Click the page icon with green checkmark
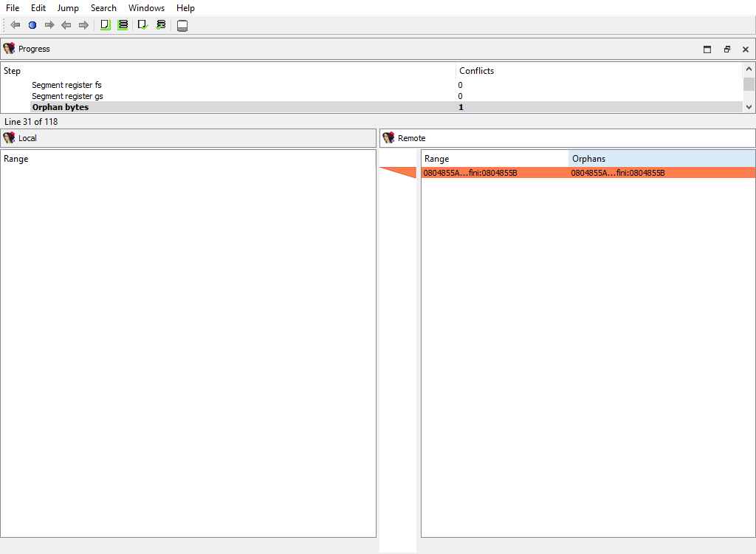Viewport: 756px width, 554px height. click(142, 25)
